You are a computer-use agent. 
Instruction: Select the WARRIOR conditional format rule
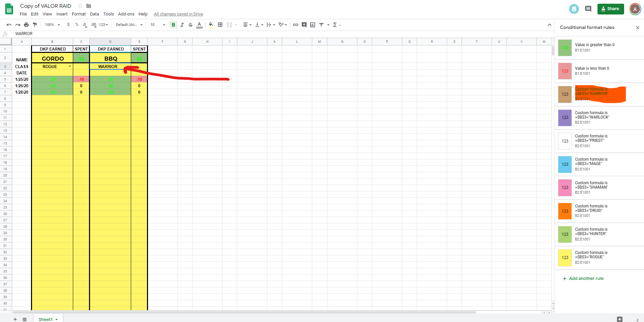coord(600,94)
